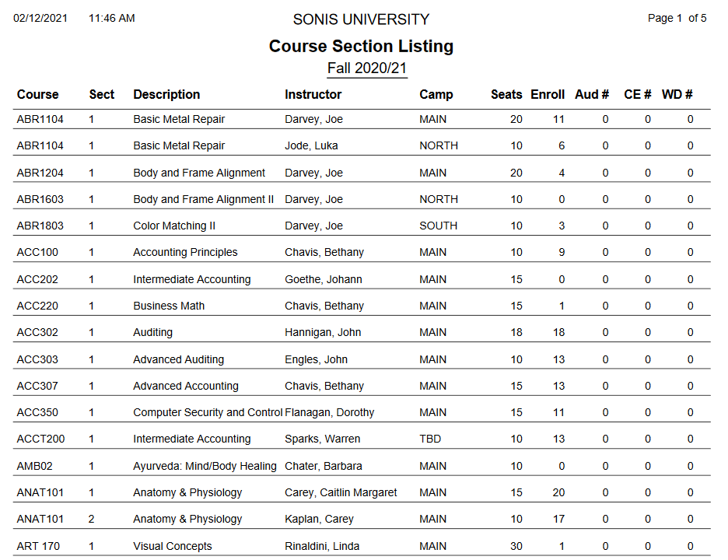Click the WD # column header
728x560 pixels.
pyautogui.click(x=677, y=95)
